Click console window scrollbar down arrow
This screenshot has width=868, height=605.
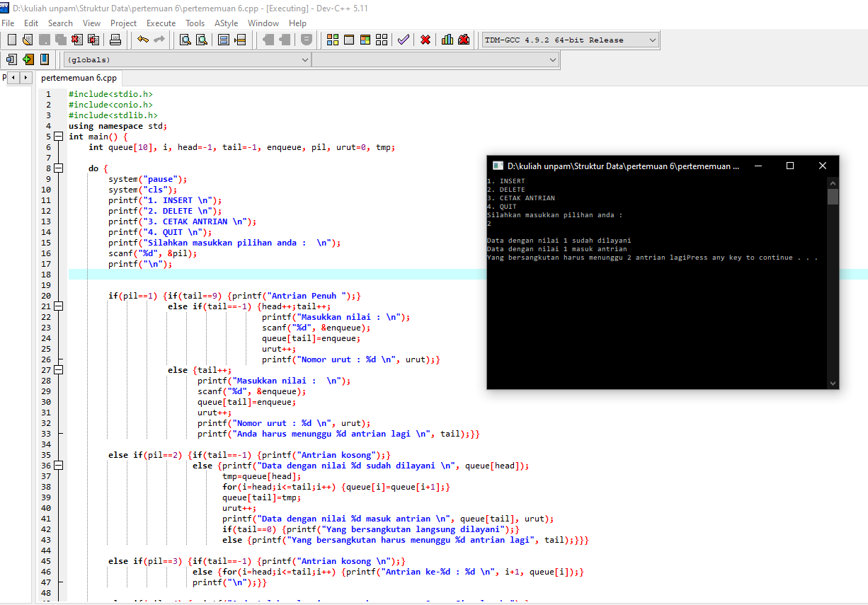(x=833, y=383)
